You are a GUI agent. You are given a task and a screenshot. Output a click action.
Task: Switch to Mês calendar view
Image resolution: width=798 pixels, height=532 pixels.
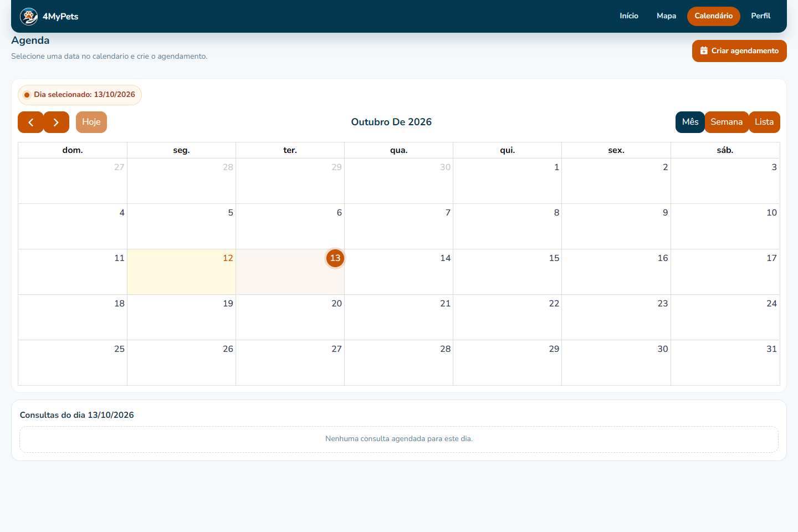point(690,122)
